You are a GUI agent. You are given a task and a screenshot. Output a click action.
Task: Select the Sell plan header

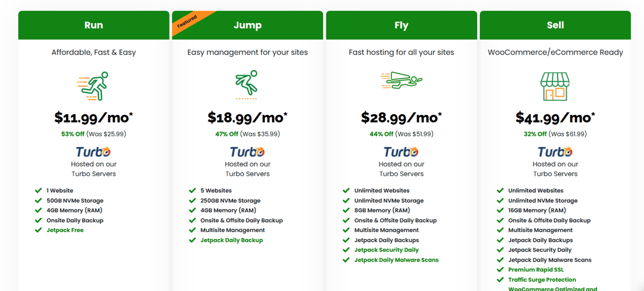pos(555,25)
